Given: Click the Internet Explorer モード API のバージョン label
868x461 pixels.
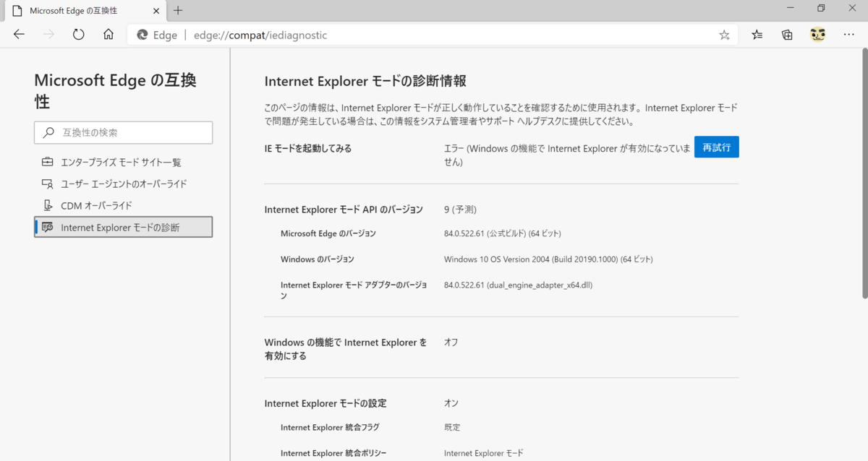Looking at the screenshot, I should 344,210.
